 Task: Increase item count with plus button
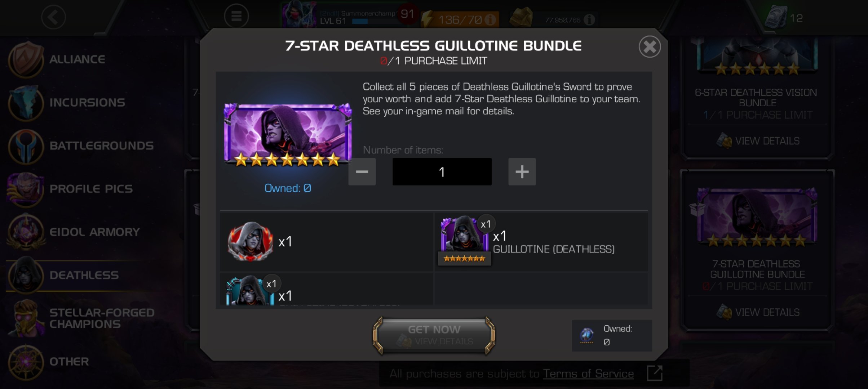point(522,172)
